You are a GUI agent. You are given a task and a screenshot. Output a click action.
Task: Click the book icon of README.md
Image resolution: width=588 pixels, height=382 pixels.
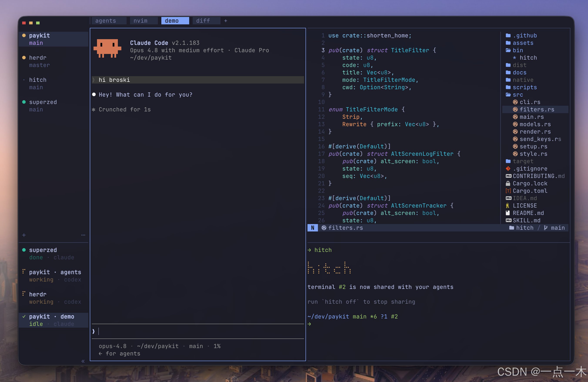[x=508, y=213]
